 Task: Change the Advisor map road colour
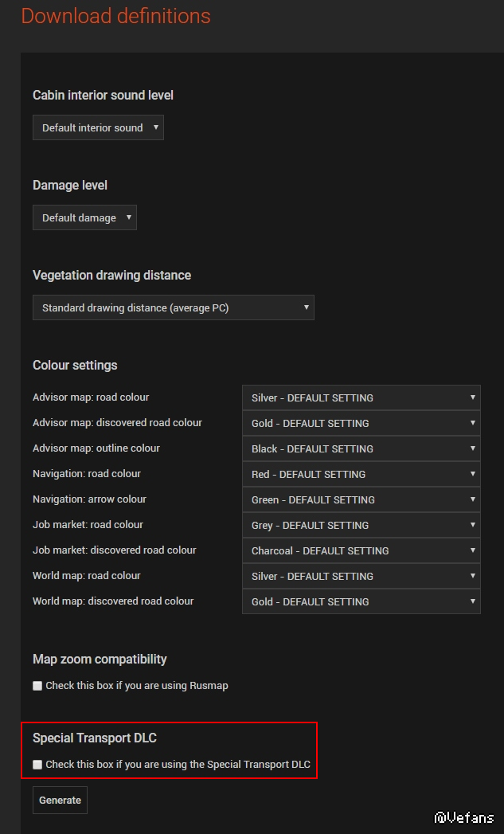[x=361, y=397]
